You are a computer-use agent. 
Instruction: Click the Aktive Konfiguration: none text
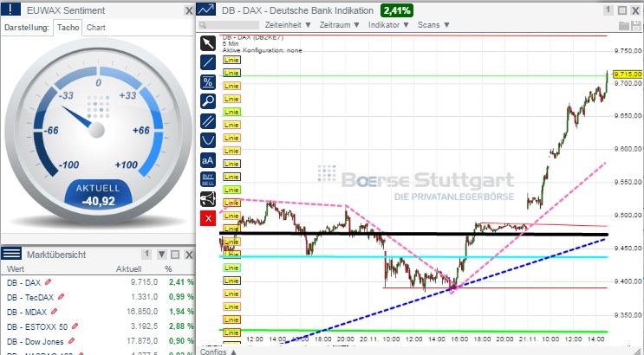click(x=262, y=50)
